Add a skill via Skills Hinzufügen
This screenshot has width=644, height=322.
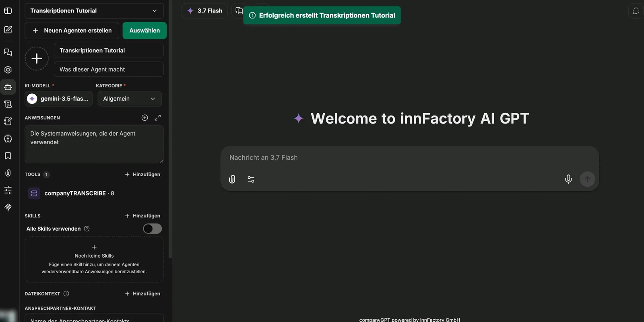point(142,216)
